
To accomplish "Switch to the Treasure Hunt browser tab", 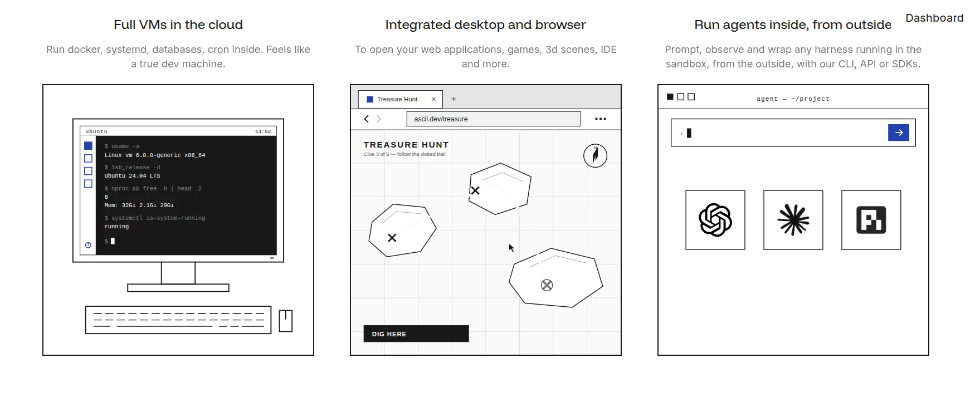I will [400, 99].
